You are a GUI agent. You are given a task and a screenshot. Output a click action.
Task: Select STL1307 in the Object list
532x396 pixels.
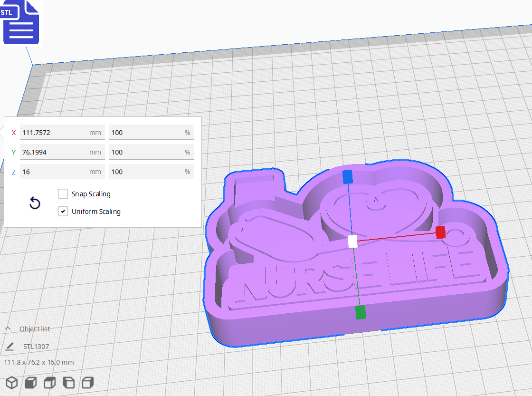point(36,346)
